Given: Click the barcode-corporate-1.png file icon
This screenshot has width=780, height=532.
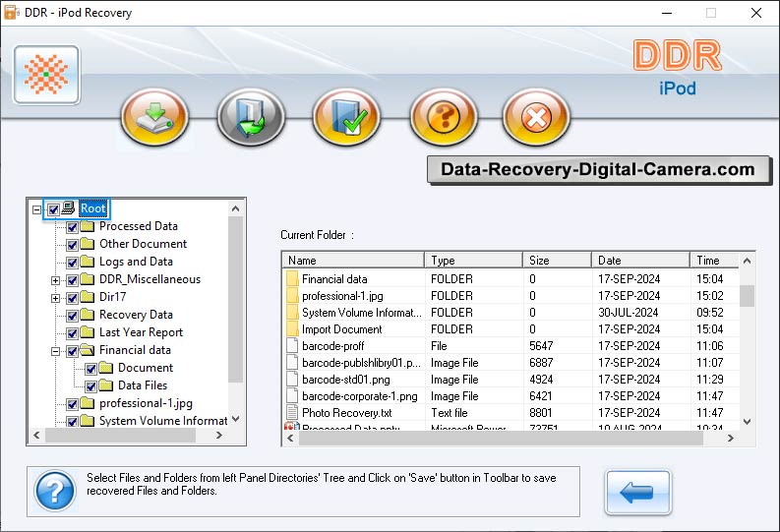Looking at the screenshot, I should coord(292,395).
